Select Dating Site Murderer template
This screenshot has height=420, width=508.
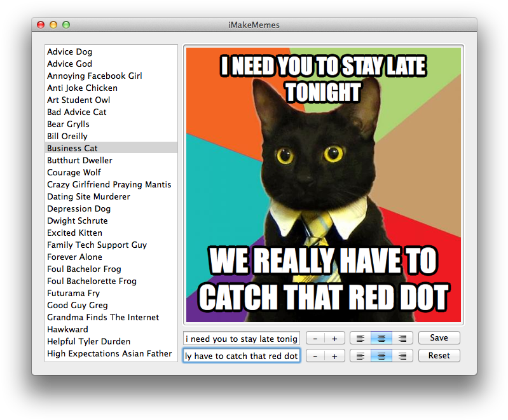pyautogui.click(x=111, y=196)
